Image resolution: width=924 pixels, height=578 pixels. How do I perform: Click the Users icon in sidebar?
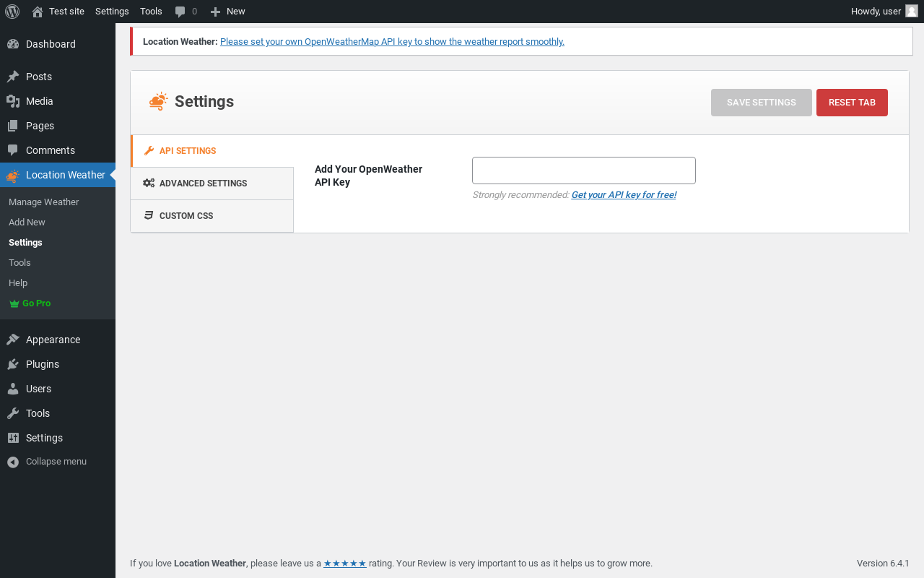[x=13, y=389]
